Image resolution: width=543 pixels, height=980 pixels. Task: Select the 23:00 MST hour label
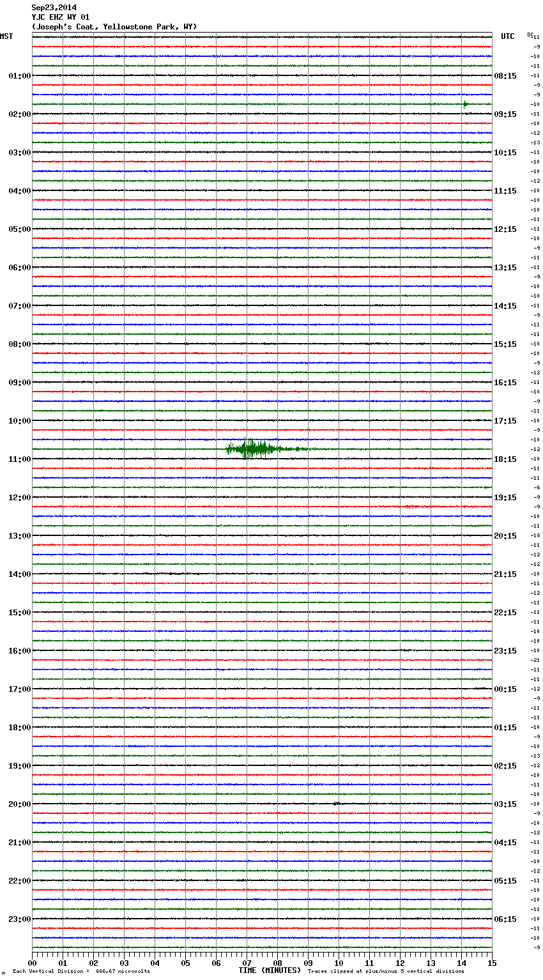[x=20, y=919]
